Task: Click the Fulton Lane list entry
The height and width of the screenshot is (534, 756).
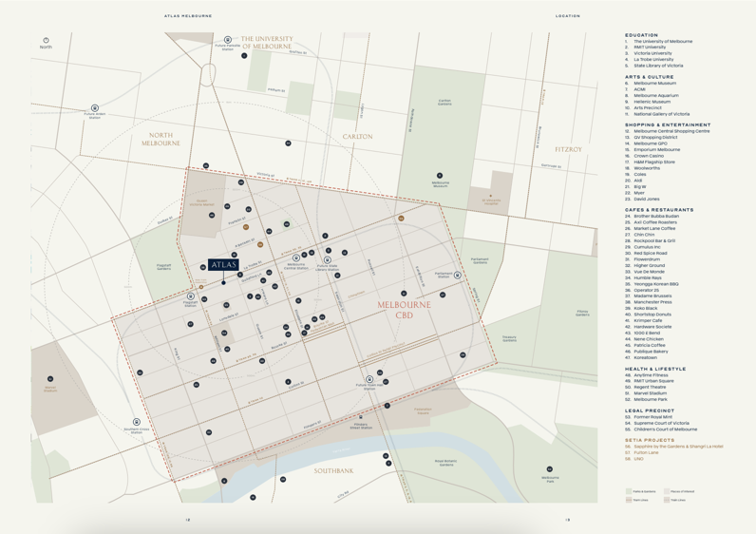Action: (646, 452)
